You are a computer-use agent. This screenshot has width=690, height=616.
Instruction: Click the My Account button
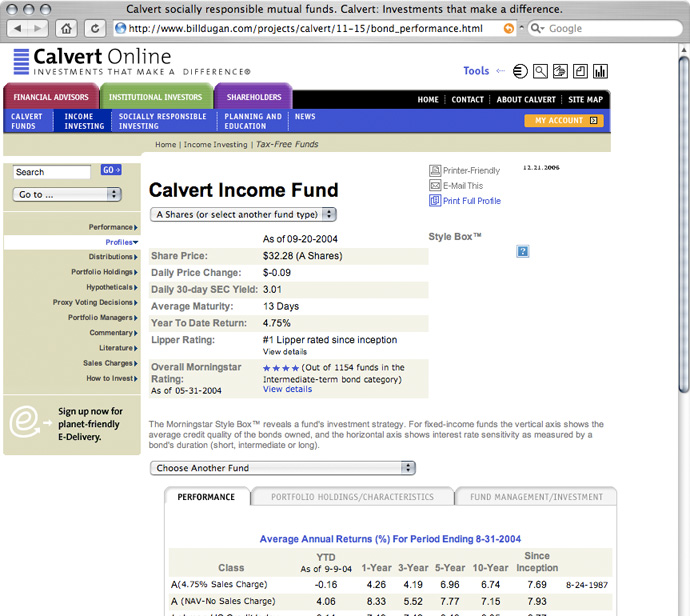[564, 121]
